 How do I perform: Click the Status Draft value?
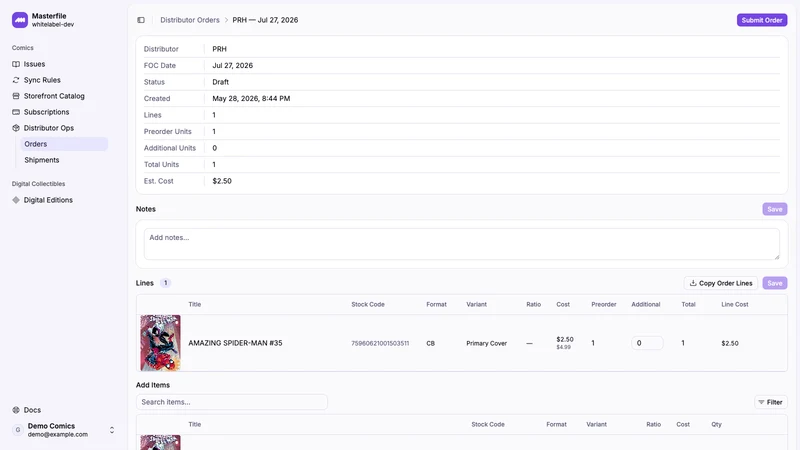coord(220,82)
